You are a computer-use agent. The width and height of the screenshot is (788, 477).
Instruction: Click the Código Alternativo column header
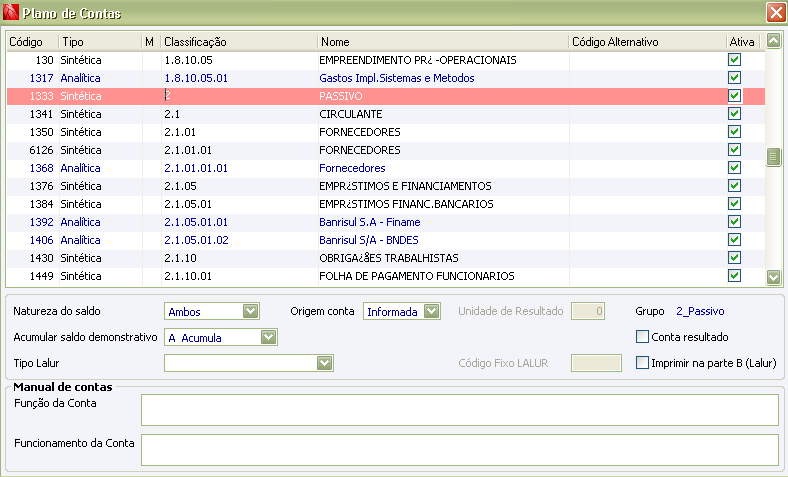tap(647, 42)
